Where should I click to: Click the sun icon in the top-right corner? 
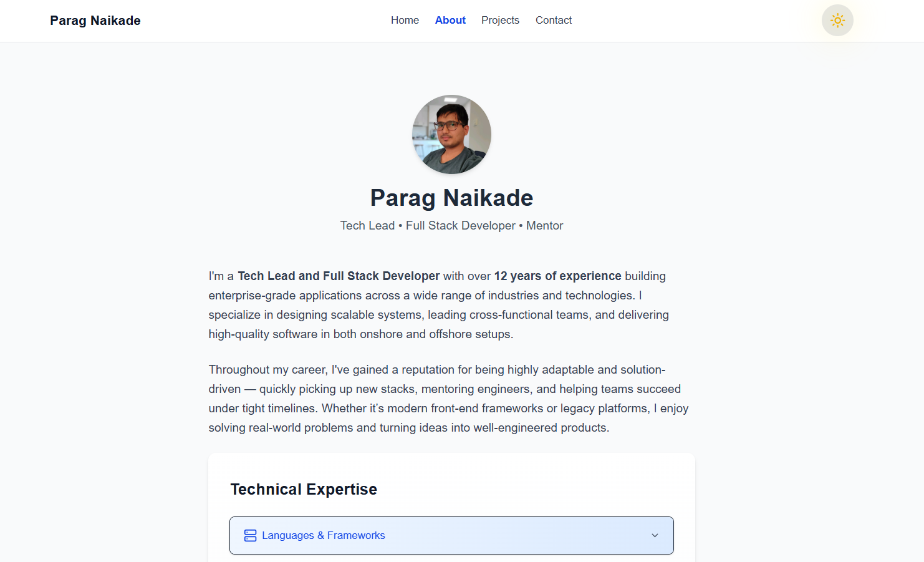pyautogui.click(x=837, y=20)
